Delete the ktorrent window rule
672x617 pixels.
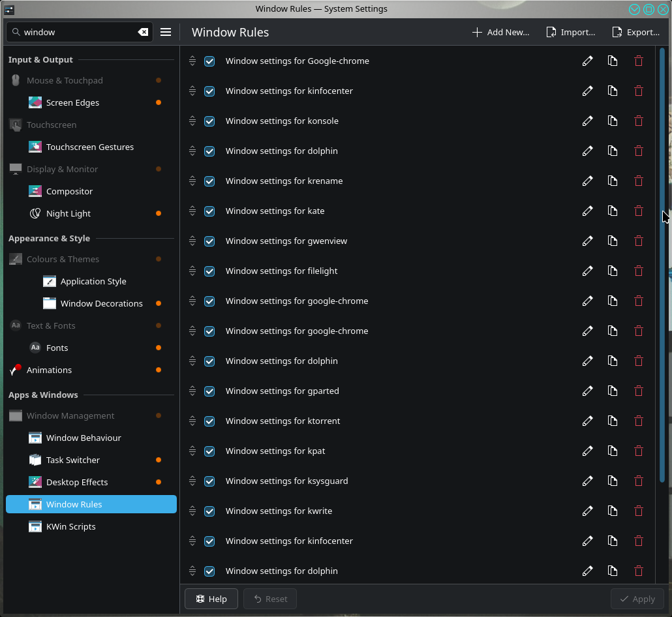[638, 421]
